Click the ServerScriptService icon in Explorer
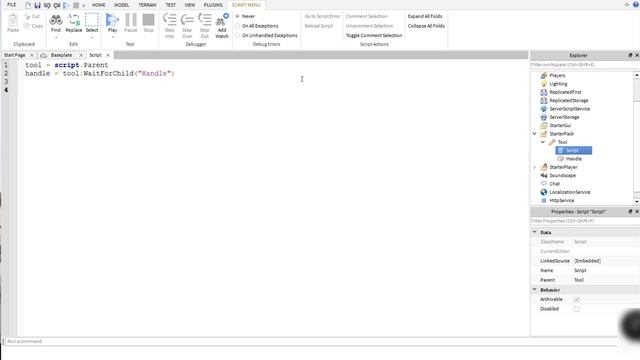This screenshot has width=640, height=360. (x=544, y=109)
